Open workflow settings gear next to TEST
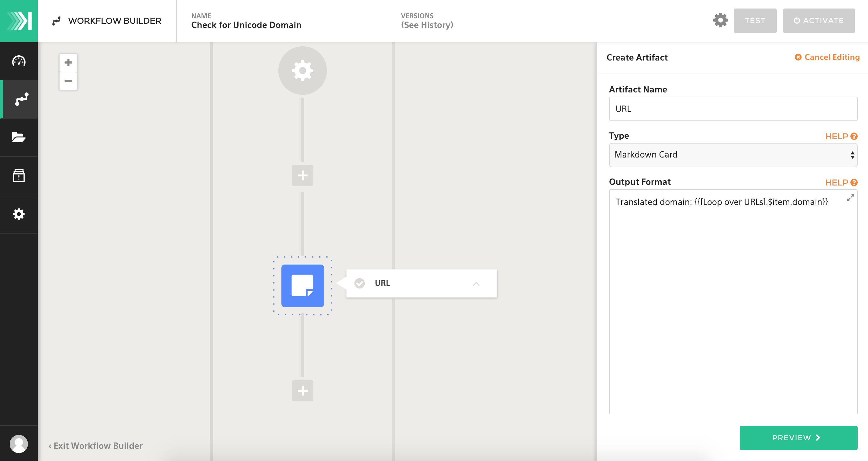 [720, 21]
